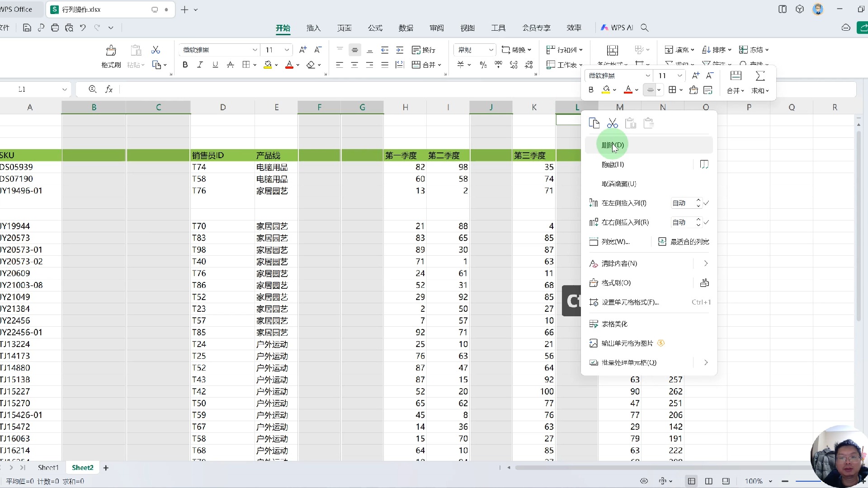The width and height of the screenshot is (868, 488).
Task: Click the Copy icon in the context menu toolbar
Action: tap(594, 123)
